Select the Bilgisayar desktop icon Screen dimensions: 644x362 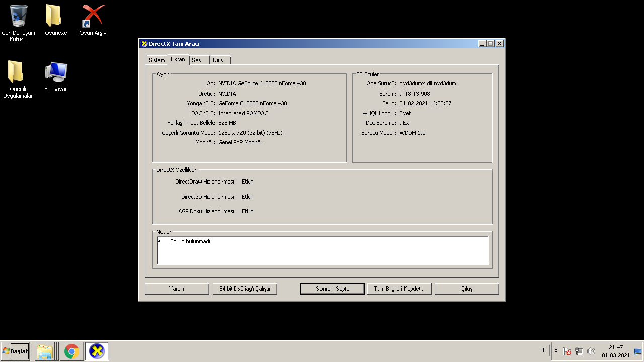pyautogui.click(x=56, y=76)
